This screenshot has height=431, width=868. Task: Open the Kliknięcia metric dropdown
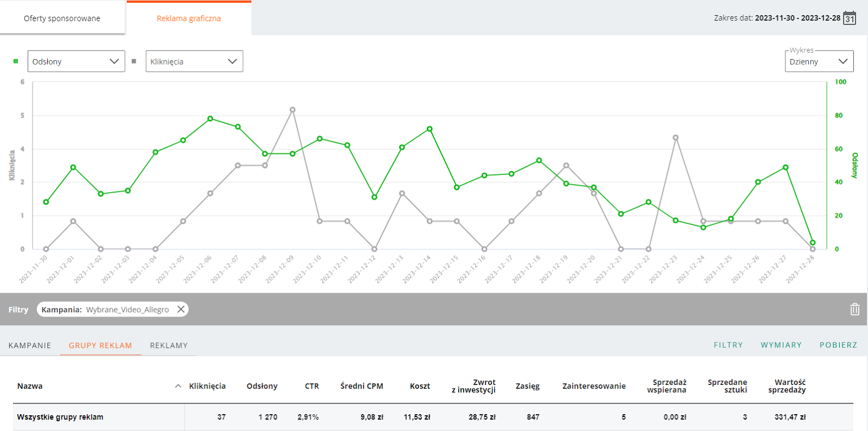194,61
